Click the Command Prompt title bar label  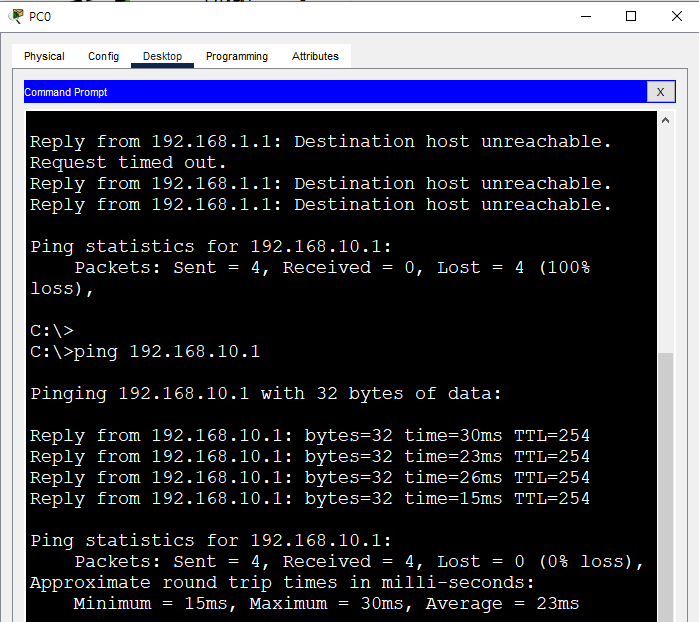pos(66,92)
